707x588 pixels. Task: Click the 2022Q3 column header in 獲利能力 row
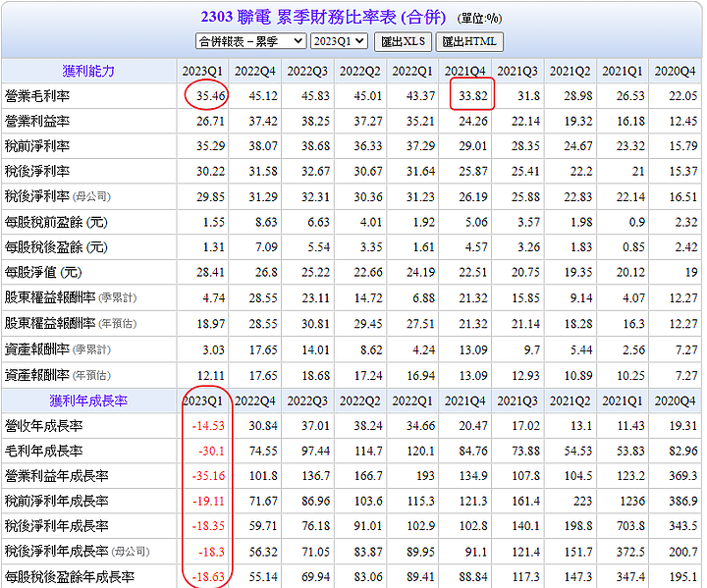point(307,72)
